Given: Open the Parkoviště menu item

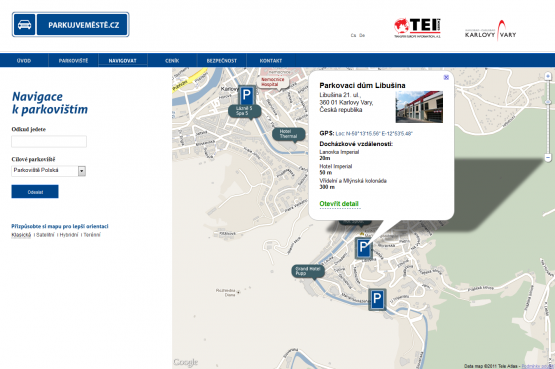Looking at the screenshot, I should tap(73, 60).
